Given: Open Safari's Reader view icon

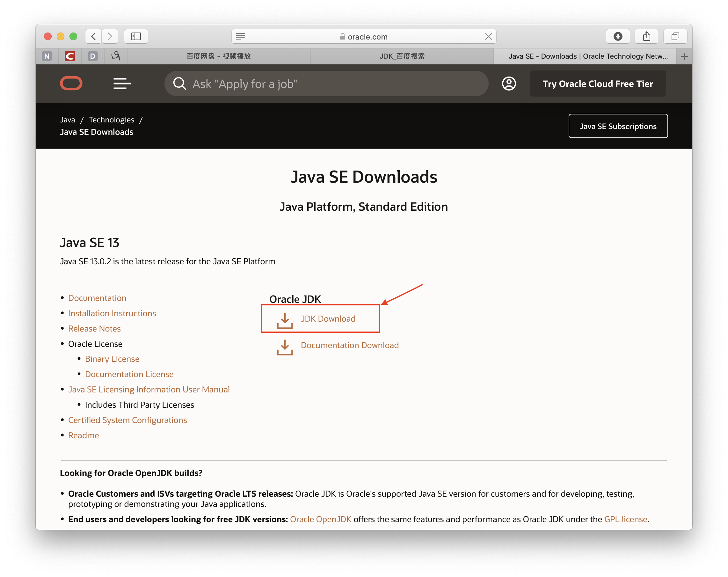Looking at the screenshot, I should (240, 36).
